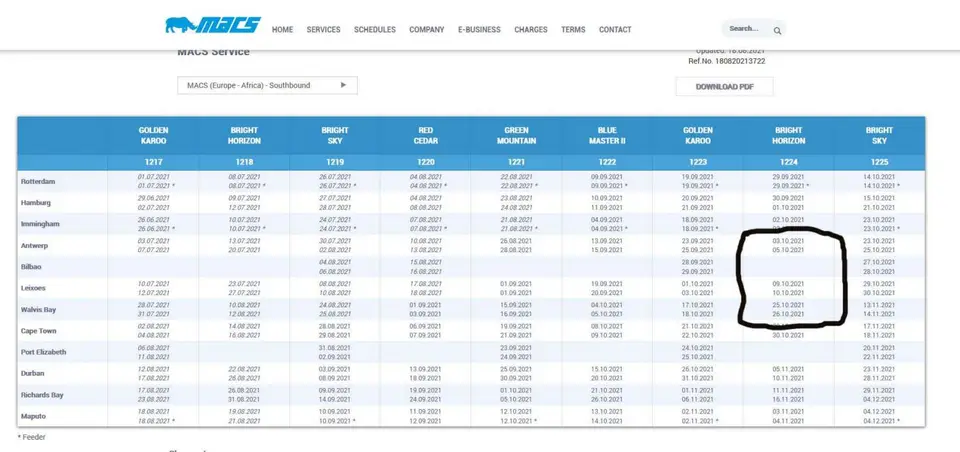Click the dropdown arrow for Southbound service

click(x=343, y=85)
